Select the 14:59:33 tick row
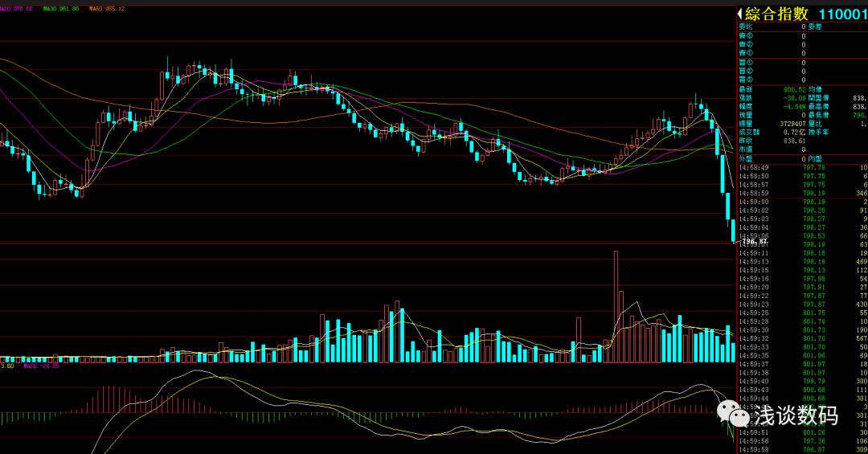 click(803, 347)
